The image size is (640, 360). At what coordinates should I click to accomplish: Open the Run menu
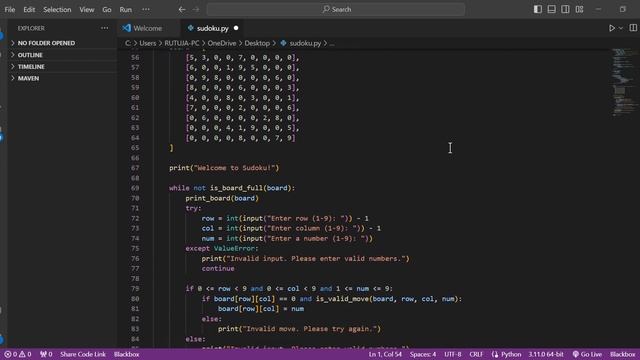[126, 9]
